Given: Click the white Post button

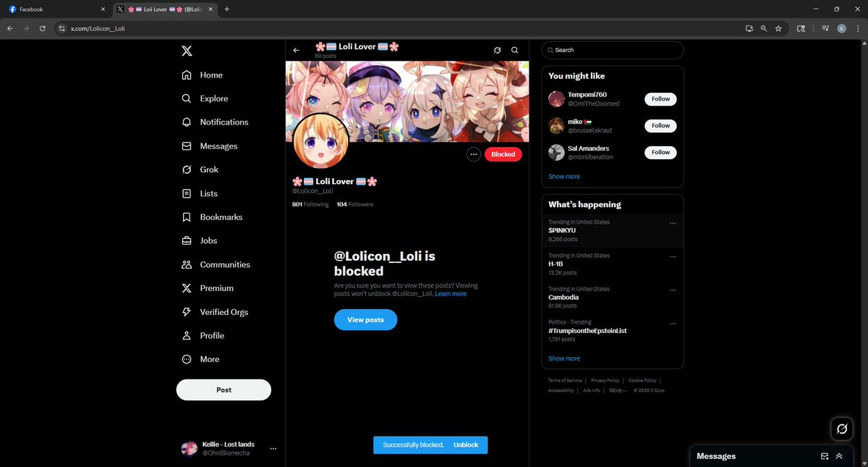Looking at the screenshot, I should pyautogui.click(x=224, y=390).
